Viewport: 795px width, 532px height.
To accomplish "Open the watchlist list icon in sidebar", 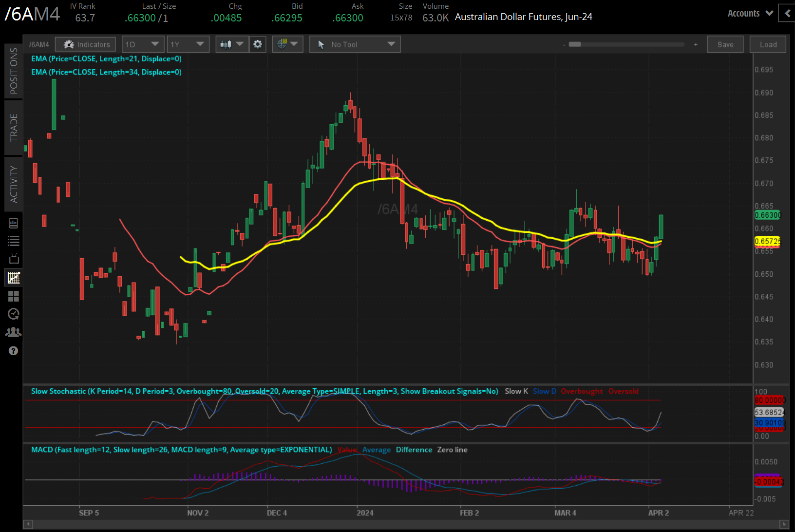I will coord(14,241).
